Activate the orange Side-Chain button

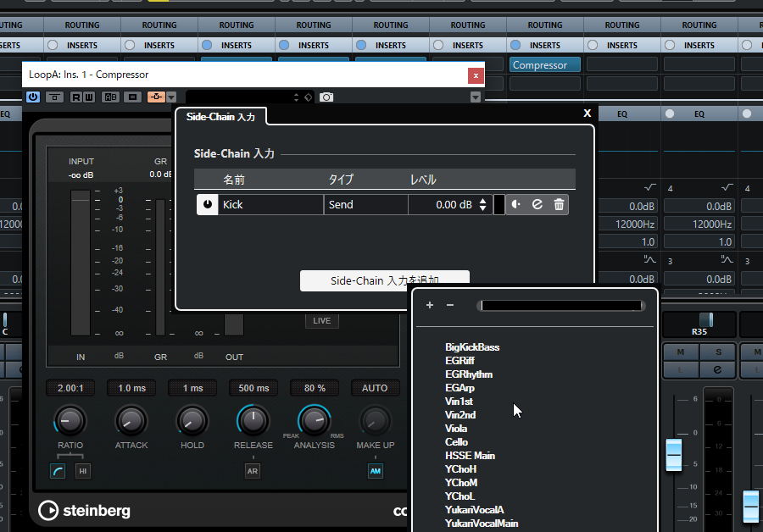pyautogui.click(x=156, y=97)
